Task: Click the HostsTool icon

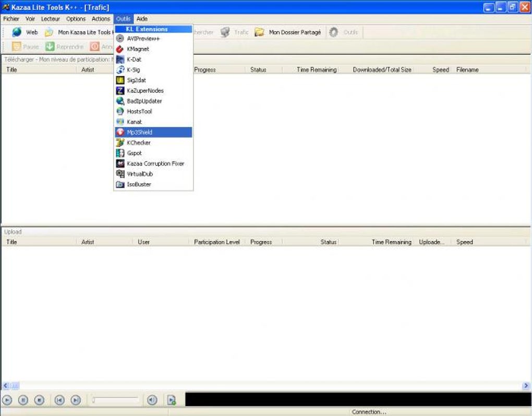Action: click(x=120, y=111)
